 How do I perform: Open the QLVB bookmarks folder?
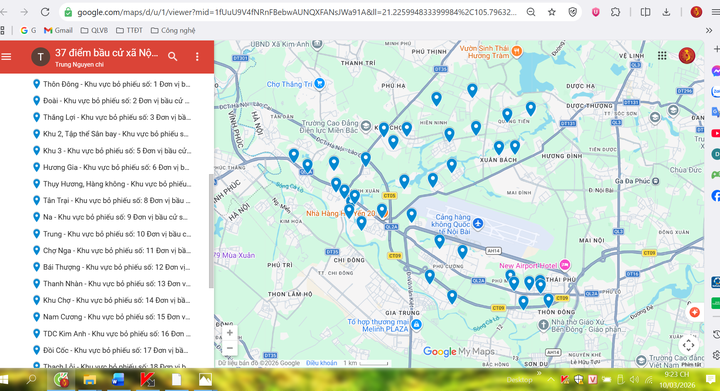94,30
